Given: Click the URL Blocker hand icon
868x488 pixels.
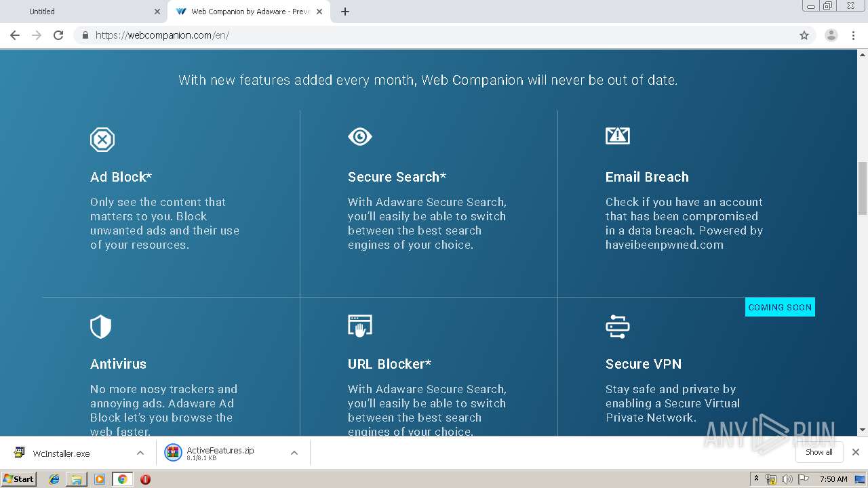Looking at the screenshot, I should (x=360, y=326).
